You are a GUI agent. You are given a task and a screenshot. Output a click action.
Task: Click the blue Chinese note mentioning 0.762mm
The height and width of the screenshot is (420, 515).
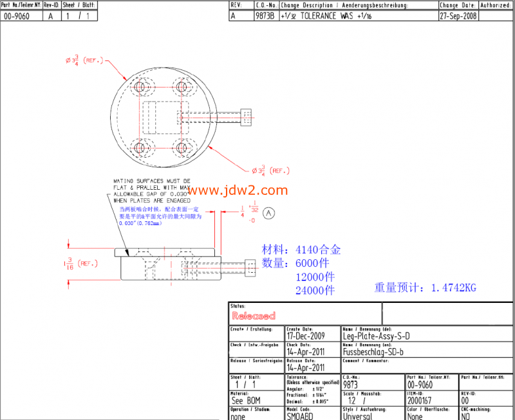click(160, 216)
